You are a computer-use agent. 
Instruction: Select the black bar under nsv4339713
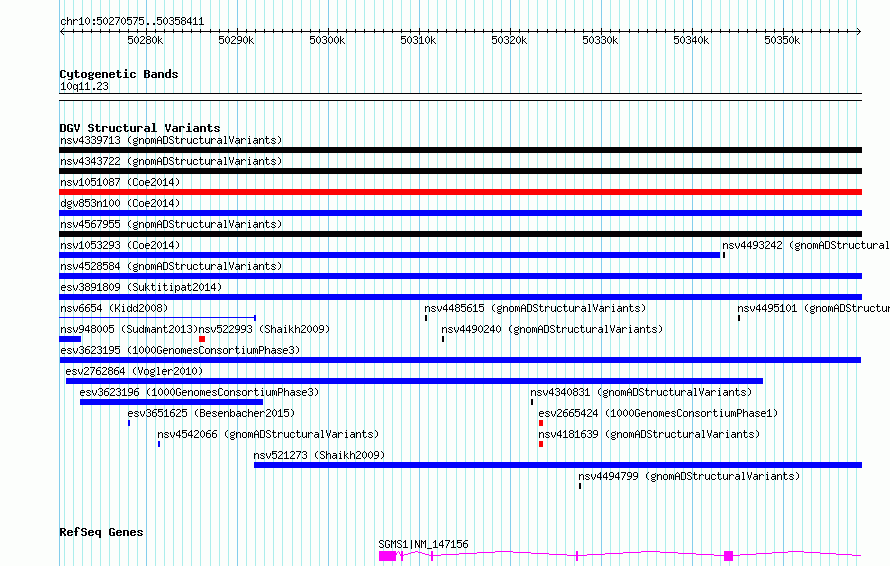pos(460,150)
